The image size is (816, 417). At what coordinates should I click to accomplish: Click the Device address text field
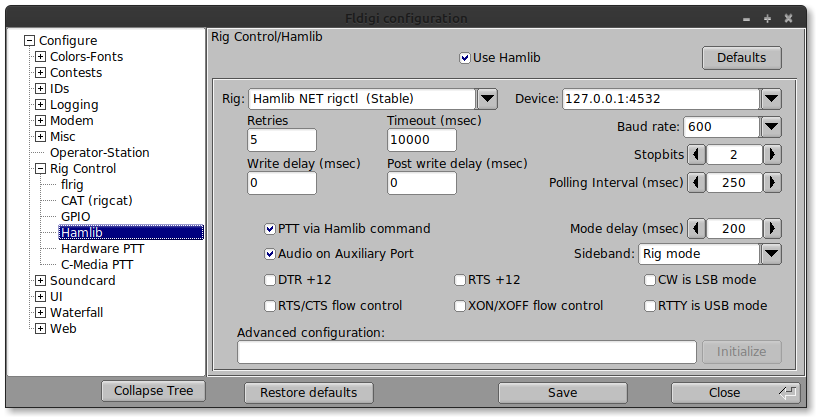[661, 99]
